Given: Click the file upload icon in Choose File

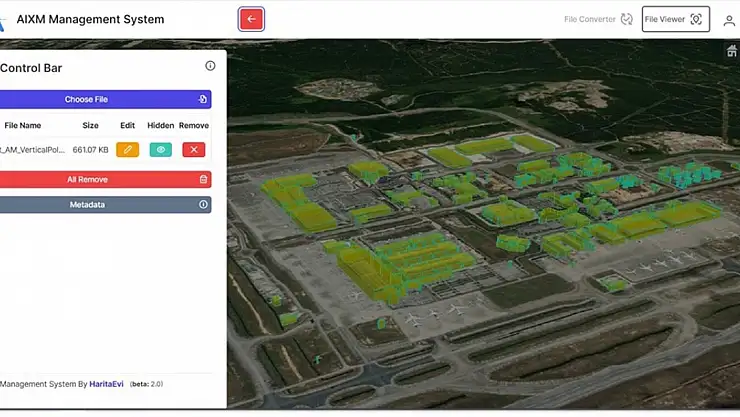Looking at the screenshot, I should point(203,100).
